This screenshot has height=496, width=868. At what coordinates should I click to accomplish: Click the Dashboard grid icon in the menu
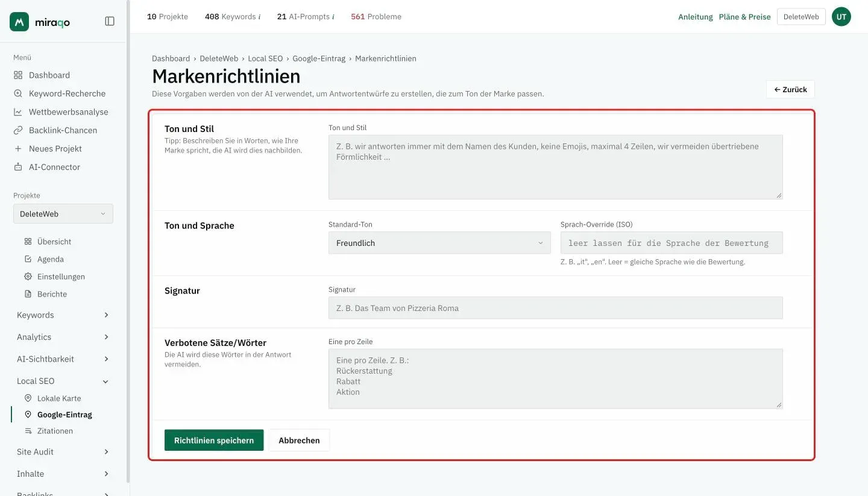tap(18, 75)
